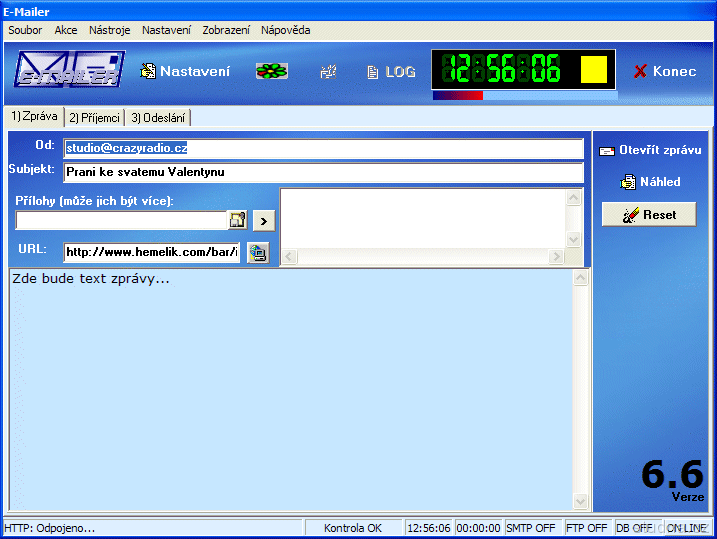
Task: Exit the app with Konec
Action: 665,71
